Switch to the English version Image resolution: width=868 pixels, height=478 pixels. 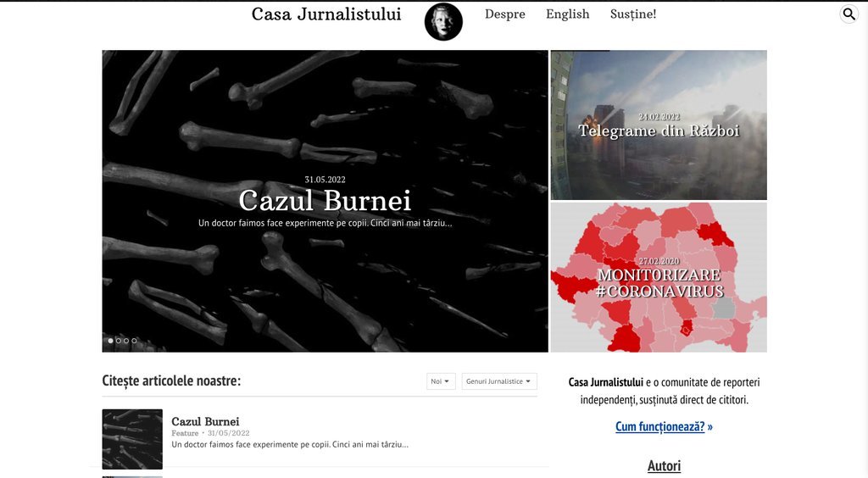point(567,14)
